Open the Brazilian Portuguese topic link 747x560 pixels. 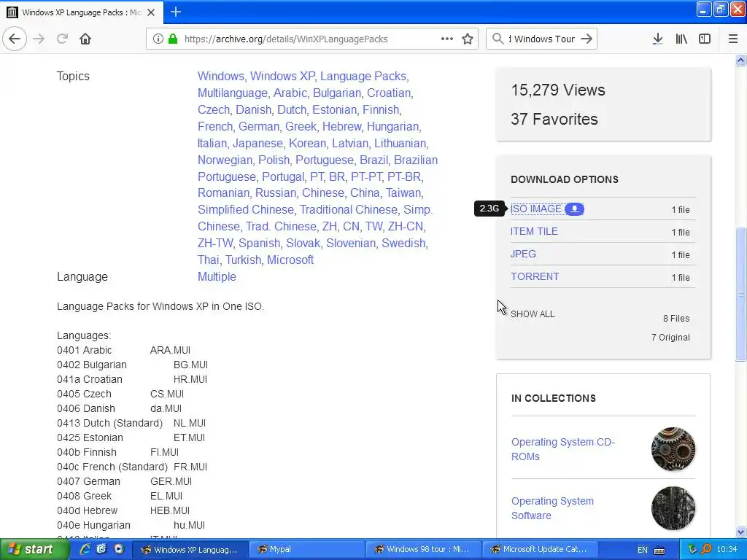click(x=317, y=168)
